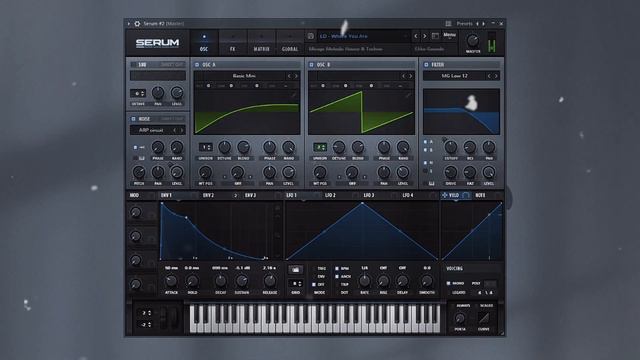Select the NOTE modulation source tab
Viewport: 640px width, 360px height.
[x=480, y=196]
